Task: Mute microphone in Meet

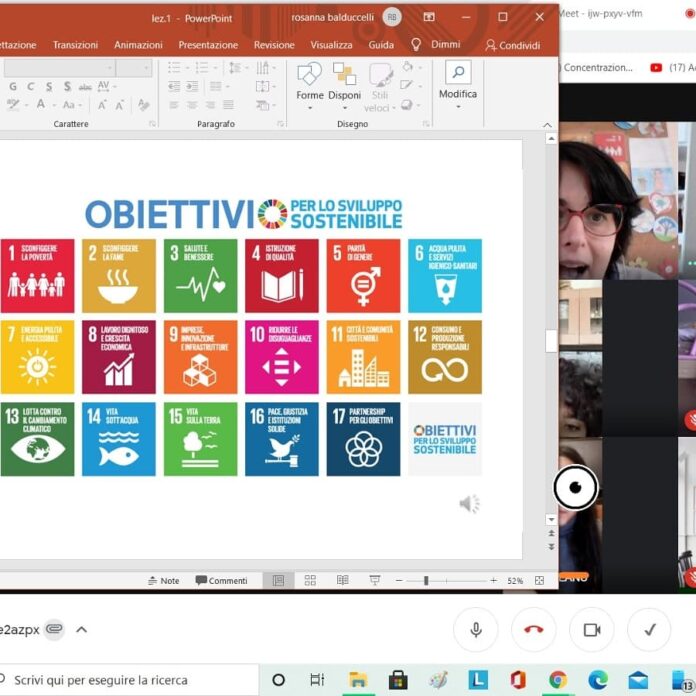Action: tap(476, 629)
